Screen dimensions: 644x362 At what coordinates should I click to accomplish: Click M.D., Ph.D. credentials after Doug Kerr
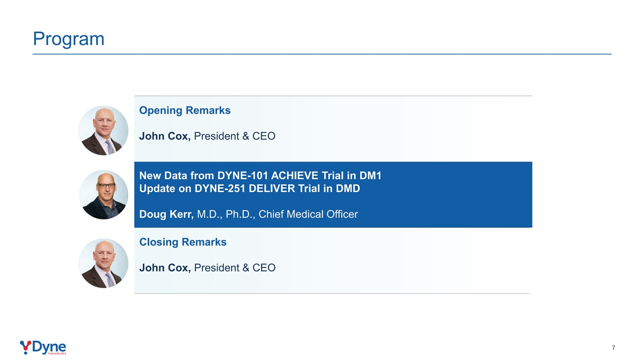(x=225, y=215)
